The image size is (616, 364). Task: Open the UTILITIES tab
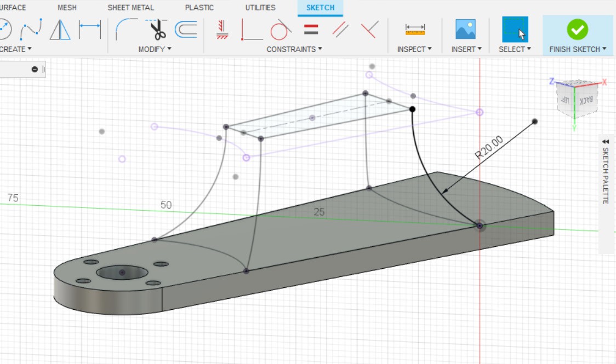coord(260,8)
